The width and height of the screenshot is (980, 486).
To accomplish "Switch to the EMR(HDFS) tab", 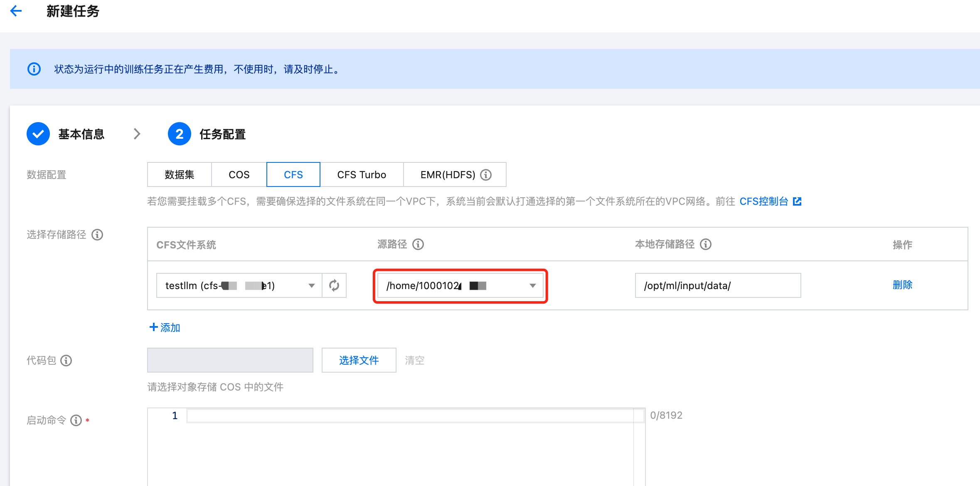I will pos(455,175).
